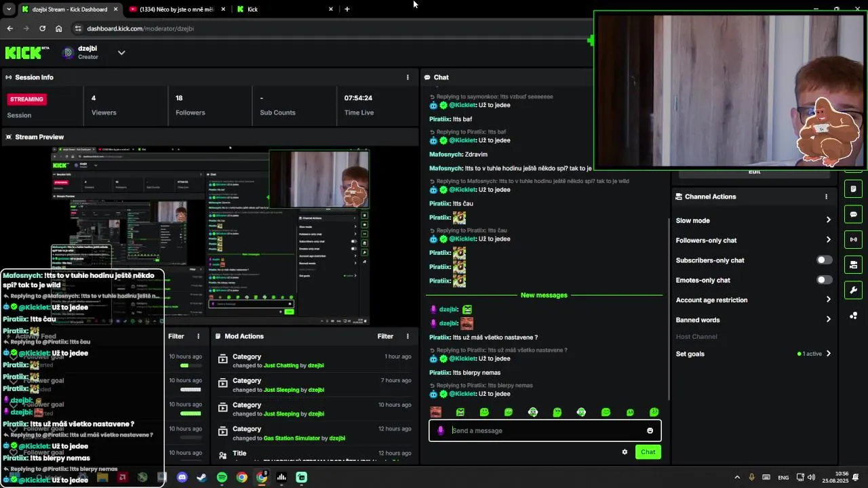Click the STREAMING session badge

pos(26,99)
